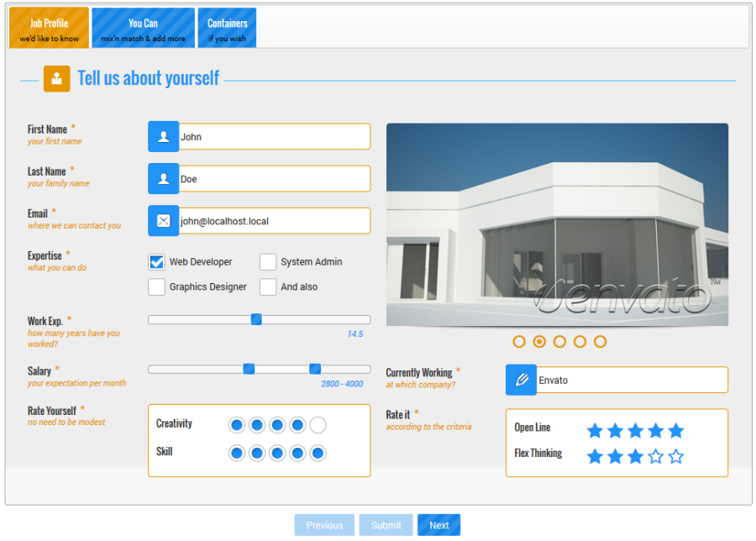Screen dimensions: 756x541
Task: Click the Next button
Action: tap(438, 525)
